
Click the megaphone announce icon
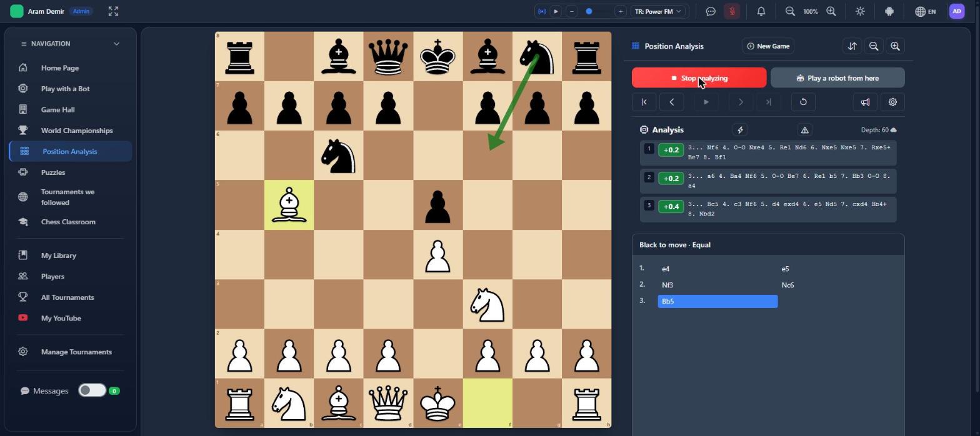(x=865, y=102)
